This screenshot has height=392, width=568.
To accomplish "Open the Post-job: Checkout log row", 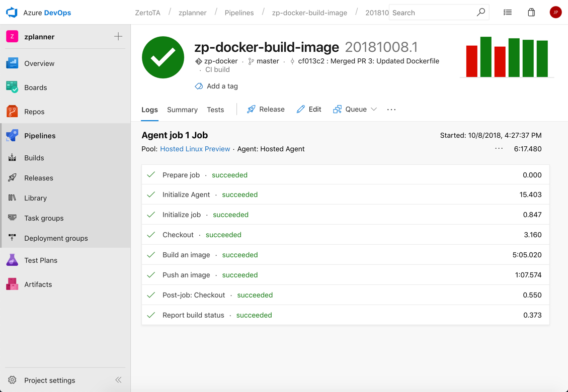I will (x=346, y=295).
